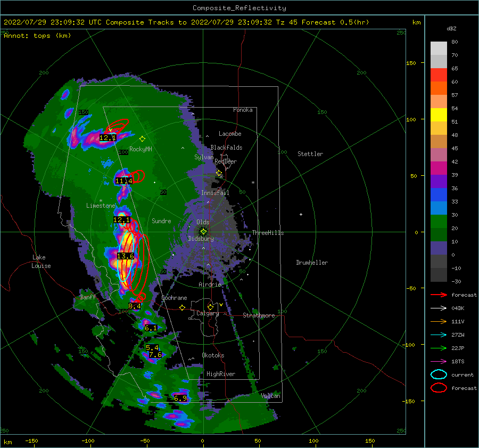
Task: Click the Ponoka city label
Action: tap(243, 110)
